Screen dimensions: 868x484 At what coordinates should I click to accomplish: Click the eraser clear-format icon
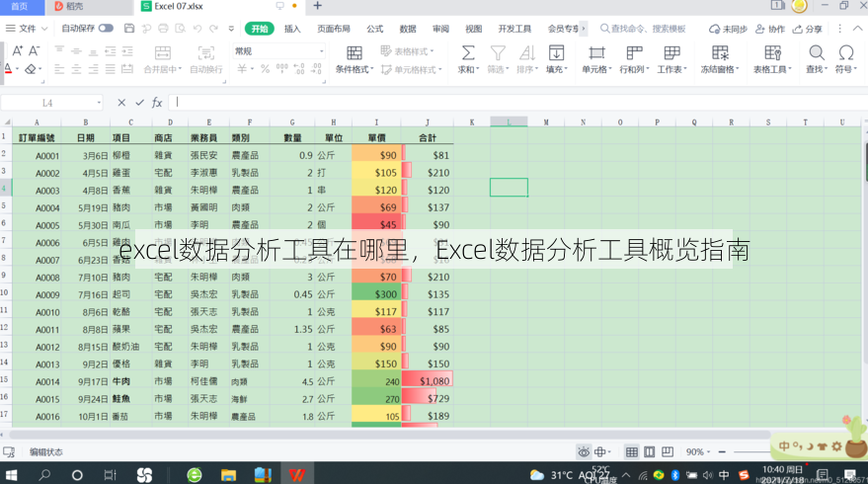click(31, 69)
